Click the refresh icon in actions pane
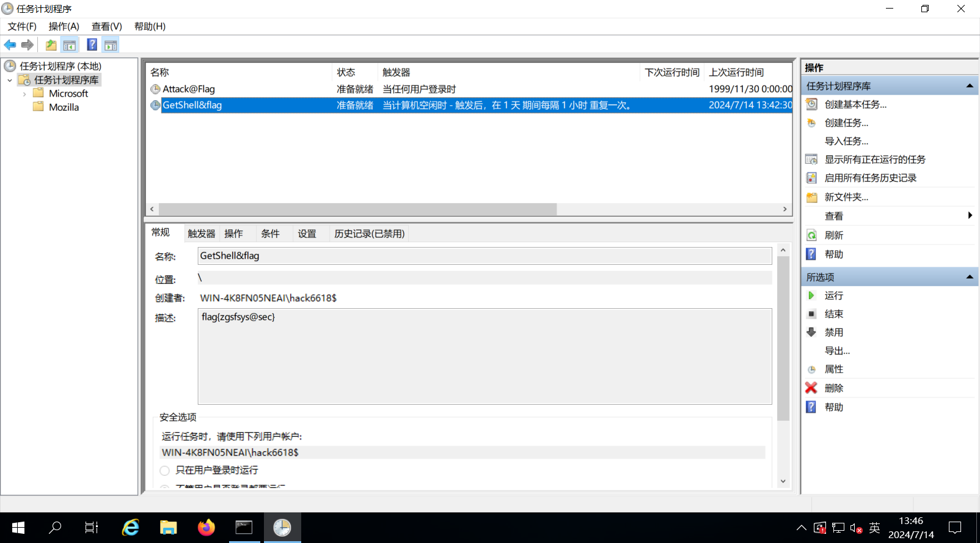Viewport: 980px width, 543px height. point(811,235)
